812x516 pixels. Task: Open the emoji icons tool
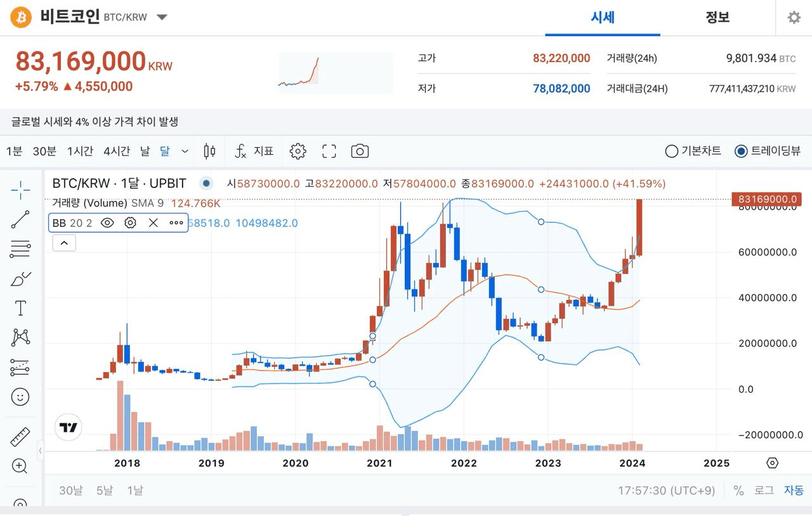[x=20, y=397]
